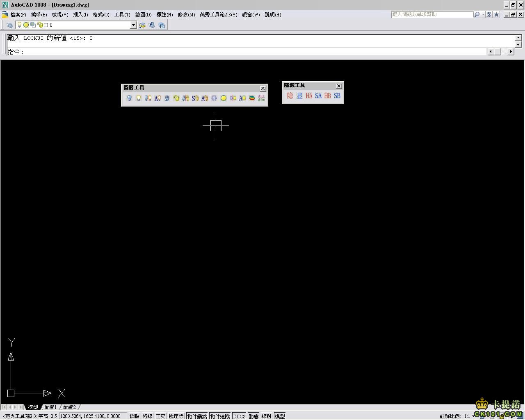Click the double padlock icon in 圖層工具

(x=186, y=98)
